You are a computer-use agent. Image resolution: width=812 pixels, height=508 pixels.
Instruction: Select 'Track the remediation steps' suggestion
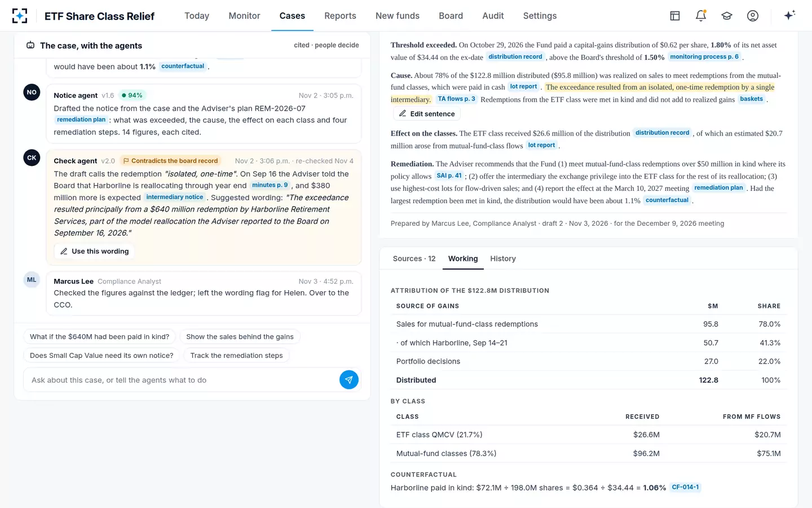[x=237, y=356]
